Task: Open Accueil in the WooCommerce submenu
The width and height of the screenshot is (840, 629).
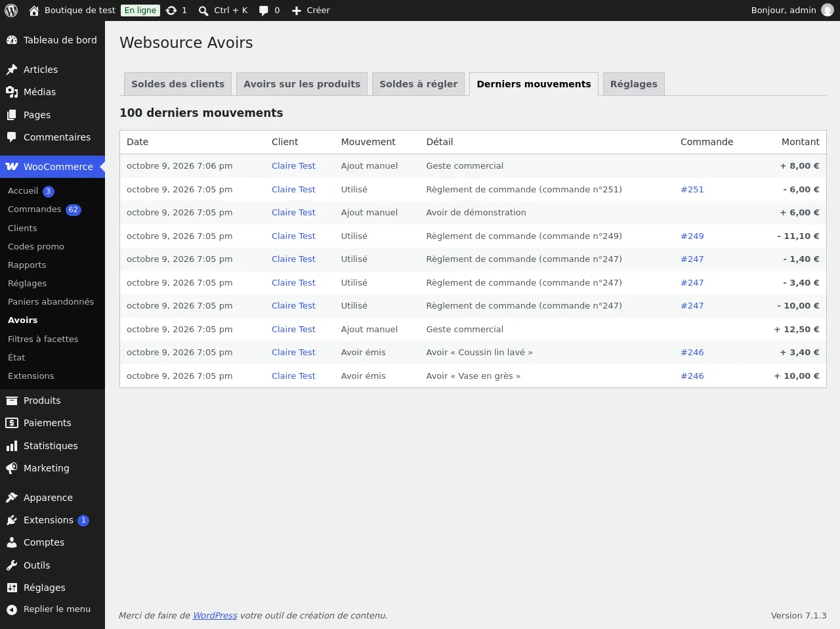Action: coord(23,191)
